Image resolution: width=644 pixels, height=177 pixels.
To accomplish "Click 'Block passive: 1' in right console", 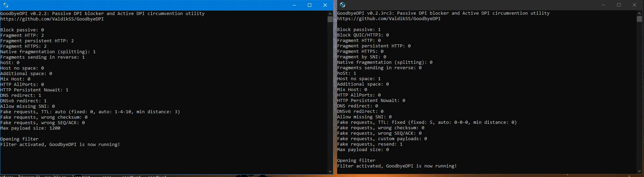I will pyautogui.click(x=359, y=30).
